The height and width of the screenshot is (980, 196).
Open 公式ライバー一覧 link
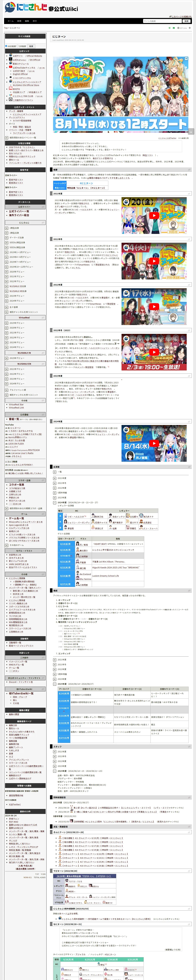point(19,211)
